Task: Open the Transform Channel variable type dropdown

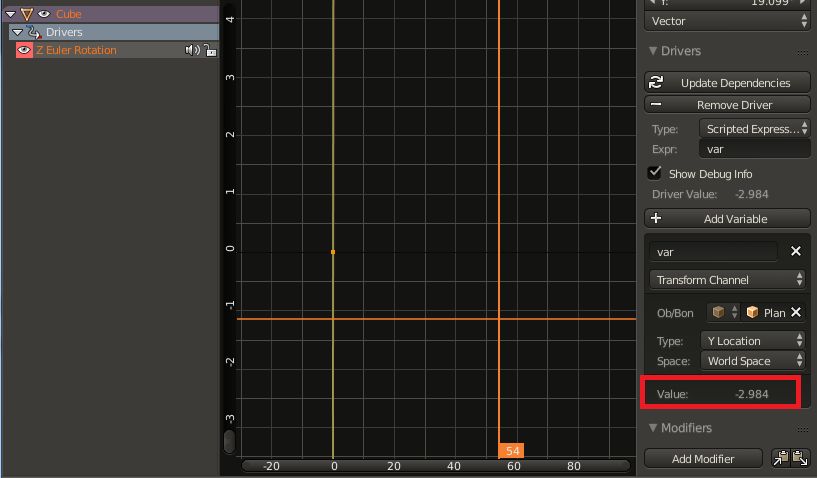Action: [727, 280]
